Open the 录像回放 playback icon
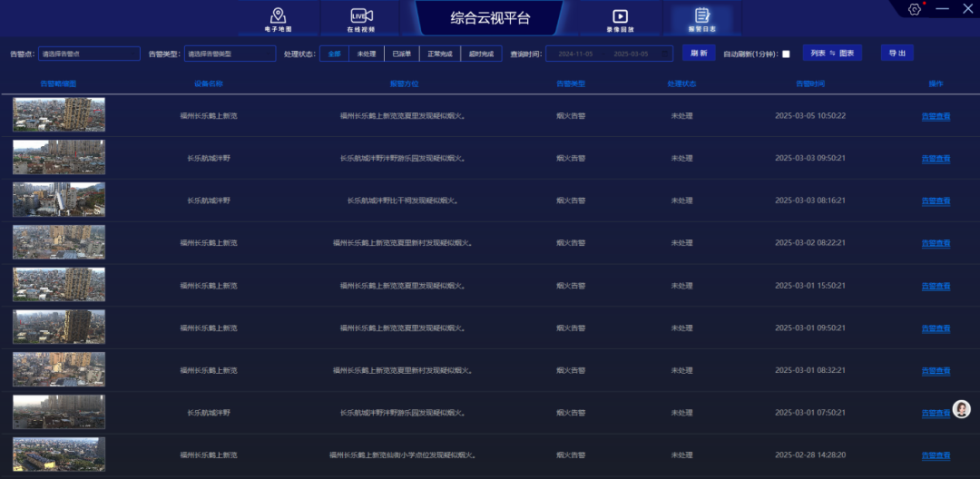 click(620, 18)
